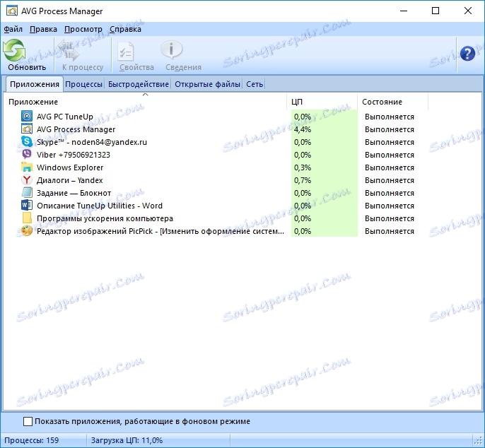Click the Word document icon
The height and width of the screenshot is (448, 485).
pyautogui.click(x=27, y=205)
